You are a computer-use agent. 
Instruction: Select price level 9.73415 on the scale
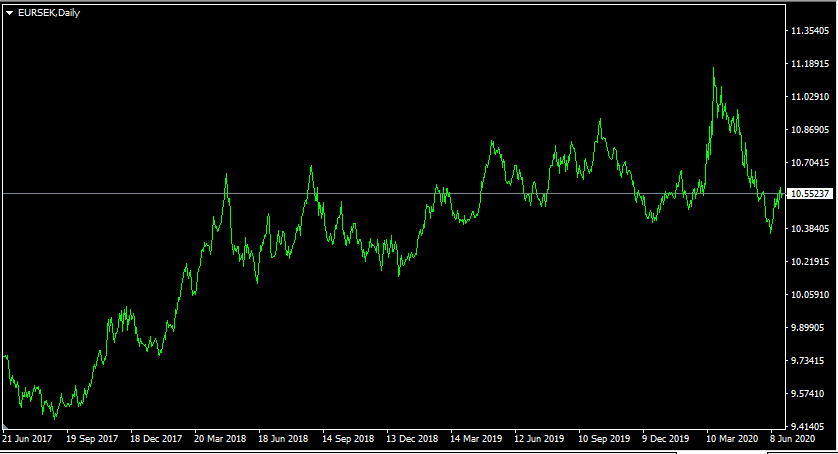[x=808, y=361]
